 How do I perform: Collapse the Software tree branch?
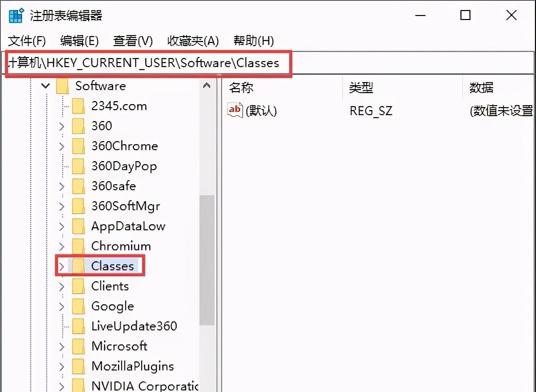point(45,86)
